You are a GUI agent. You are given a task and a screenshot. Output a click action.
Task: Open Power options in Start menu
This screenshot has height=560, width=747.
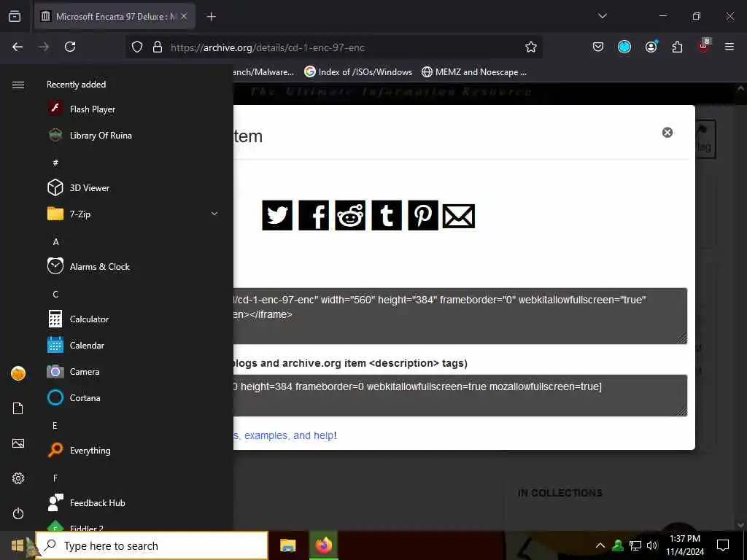[x=18, y=513]
